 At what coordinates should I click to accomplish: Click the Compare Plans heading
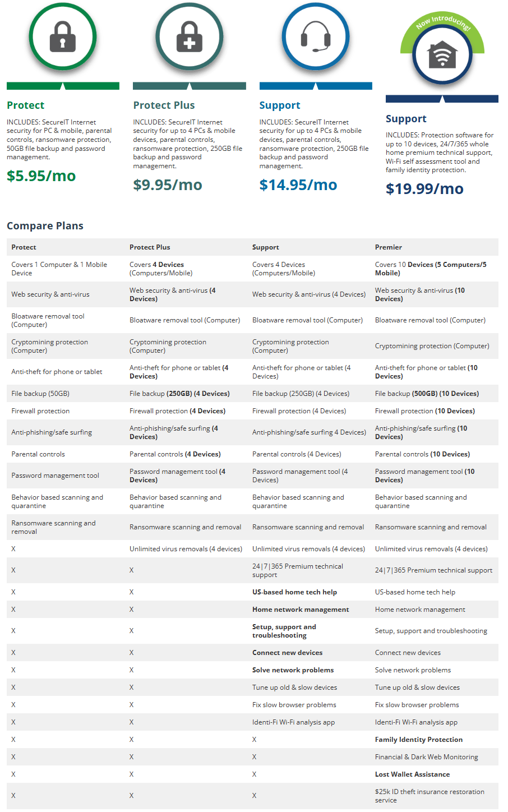point(45,226)
